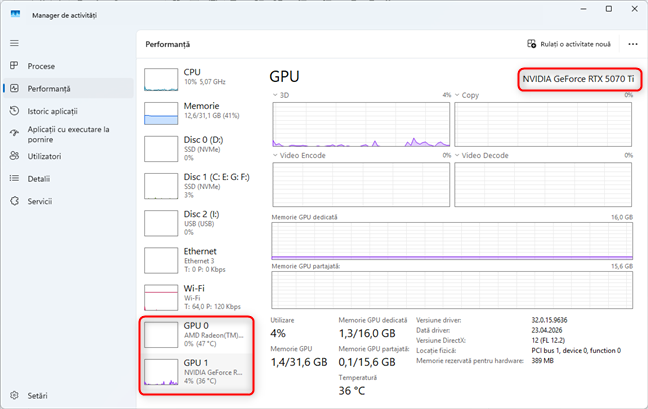Go to Detalii page
Viewport: 648px width, 409px height.
[69, 178]
